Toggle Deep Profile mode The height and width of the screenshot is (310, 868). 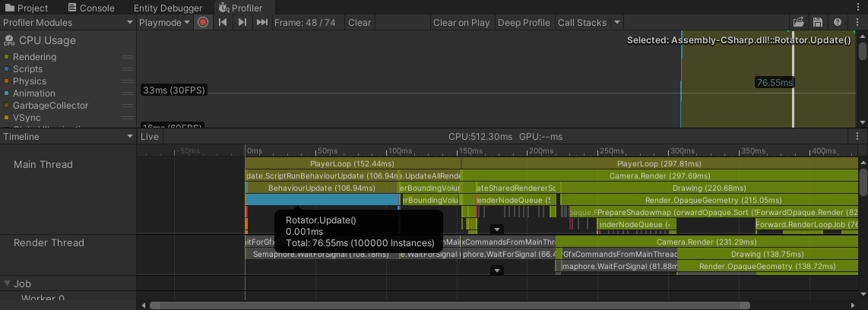point(524,23)
